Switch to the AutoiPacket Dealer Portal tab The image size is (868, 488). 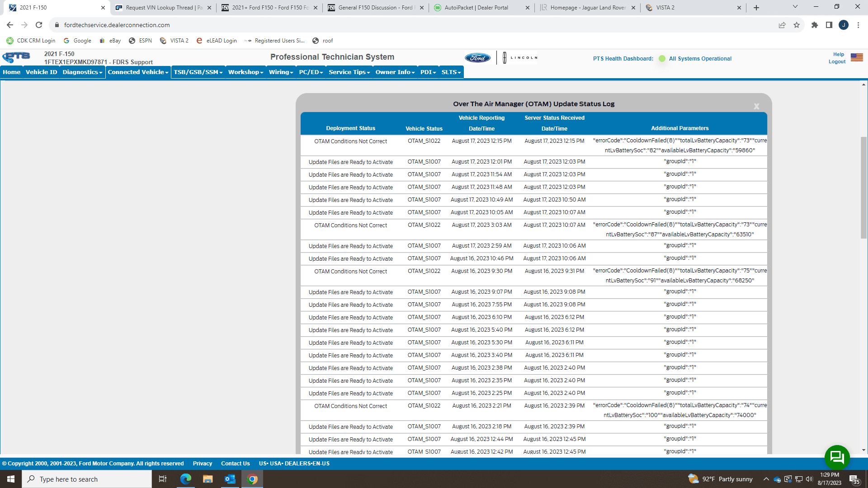tap(476, 8)
